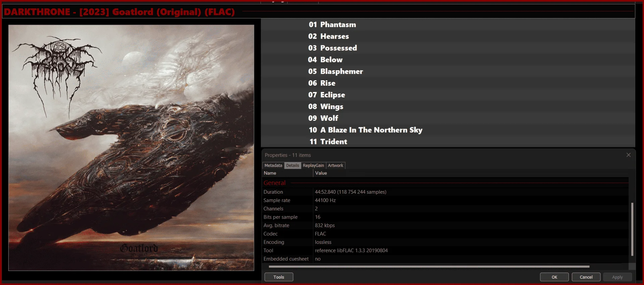Switch to the Metadata tab
Image resolution: width=644 pixels, height=285 pixels.
coord(273,165)
